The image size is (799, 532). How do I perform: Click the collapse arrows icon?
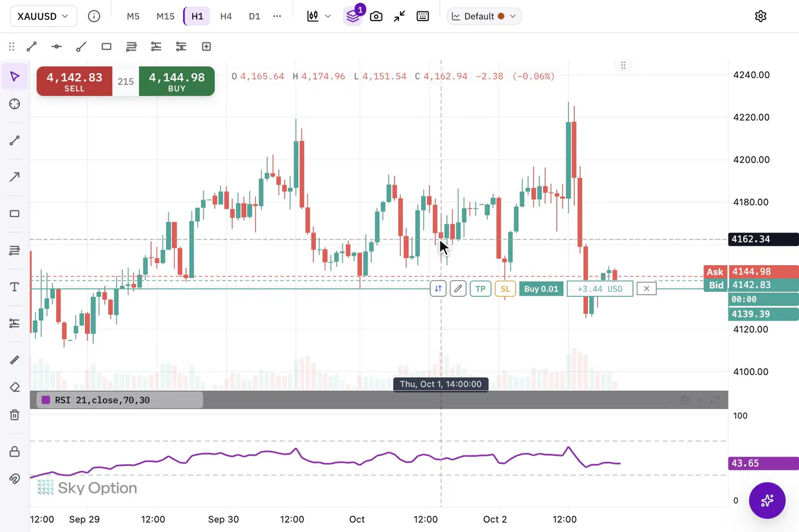pos(399,16)
